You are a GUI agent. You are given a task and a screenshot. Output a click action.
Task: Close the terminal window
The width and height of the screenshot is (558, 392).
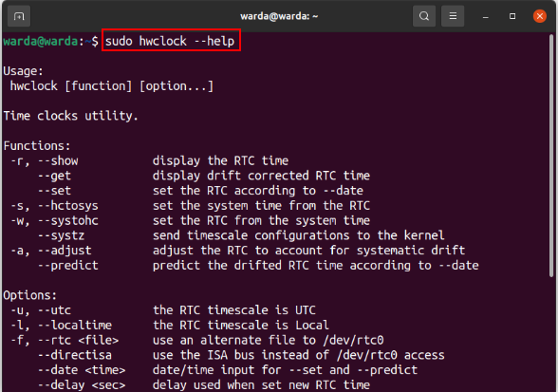click(x=539, y=16)
